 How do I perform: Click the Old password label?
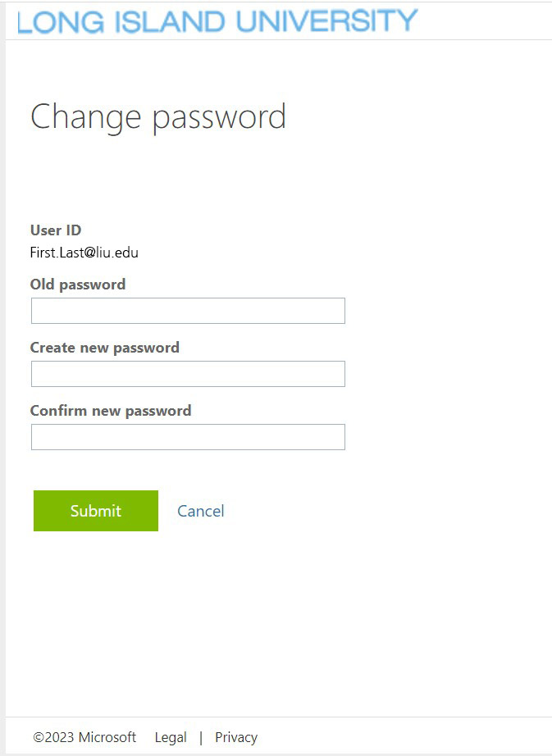78,285
